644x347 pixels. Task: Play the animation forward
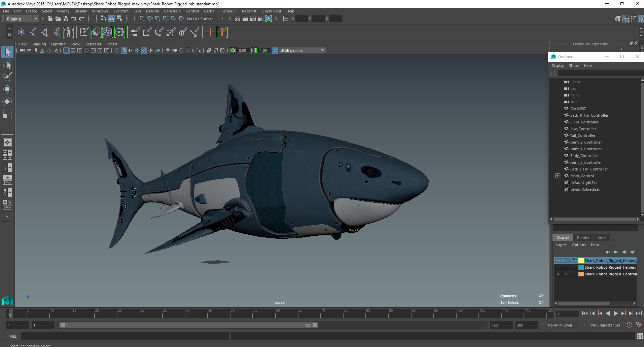click(x=615, y=313)
